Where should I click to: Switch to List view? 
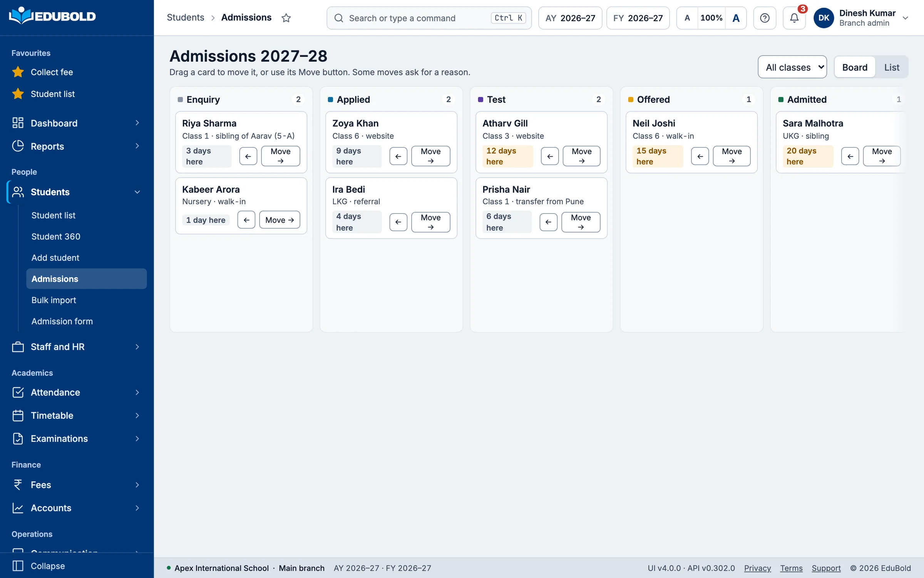892,67
